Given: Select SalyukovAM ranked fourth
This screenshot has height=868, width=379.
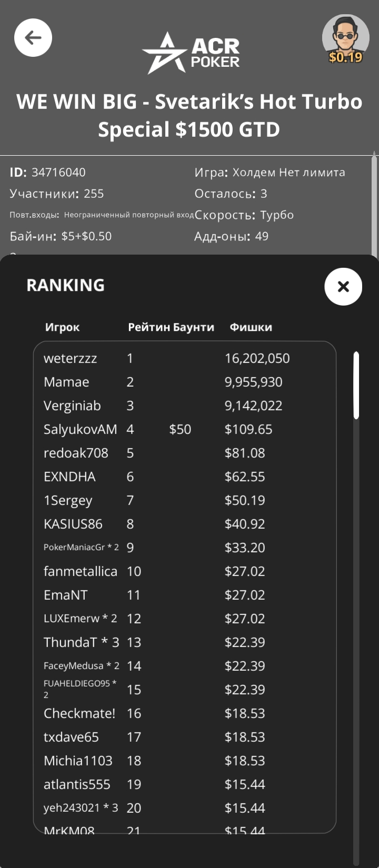Looking at the screenshot, I should click(x=80, y=430).
